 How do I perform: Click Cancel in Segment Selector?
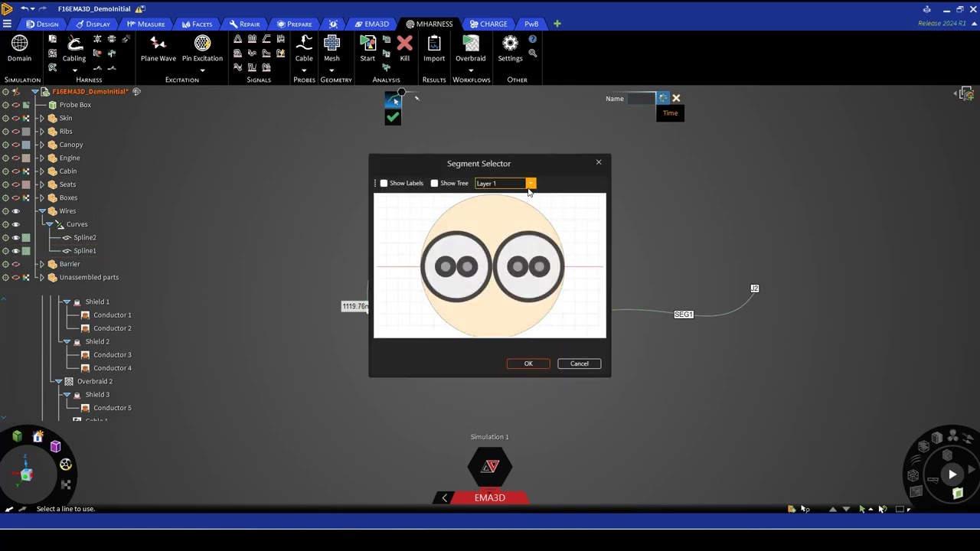[580, 364]
